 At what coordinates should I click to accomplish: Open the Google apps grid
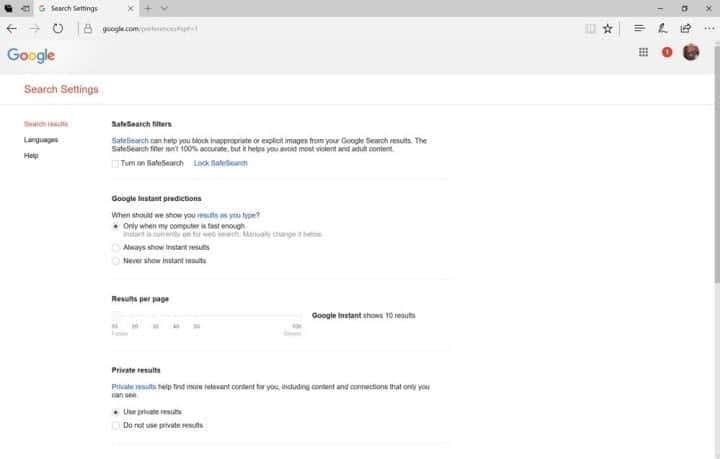[x=643, y=52]
